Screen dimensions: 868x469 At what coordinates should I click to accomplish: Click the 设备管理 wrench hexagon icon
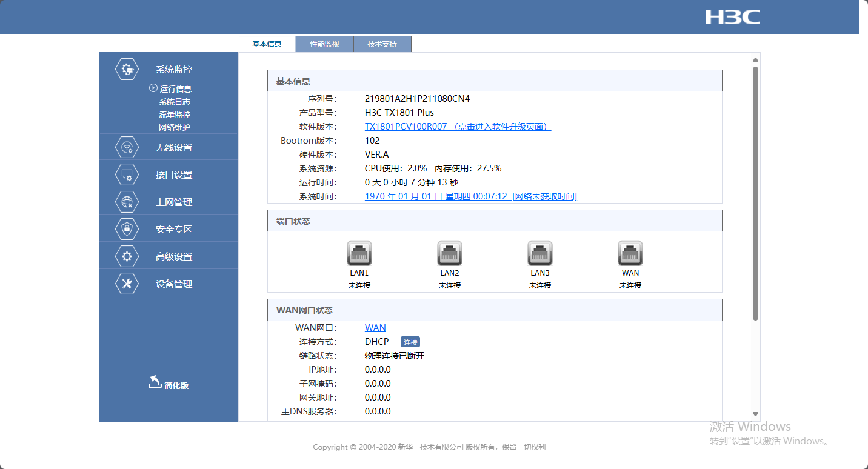pyautogui.click(x=127, y=284)
